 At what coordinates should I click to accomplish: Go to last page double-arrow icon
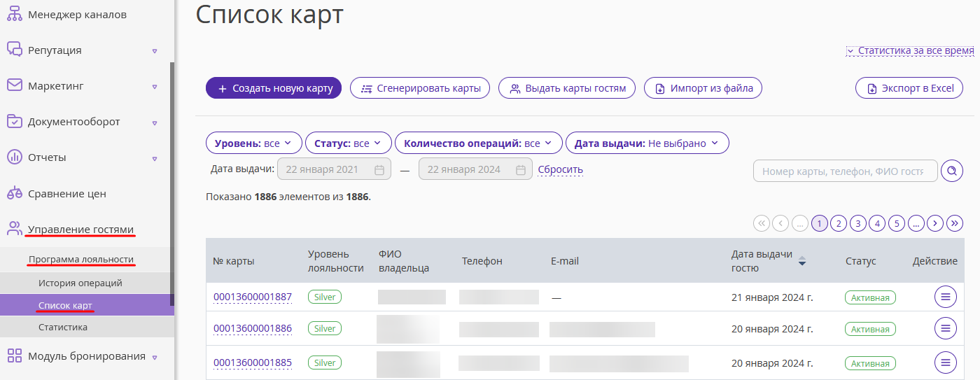955,223
